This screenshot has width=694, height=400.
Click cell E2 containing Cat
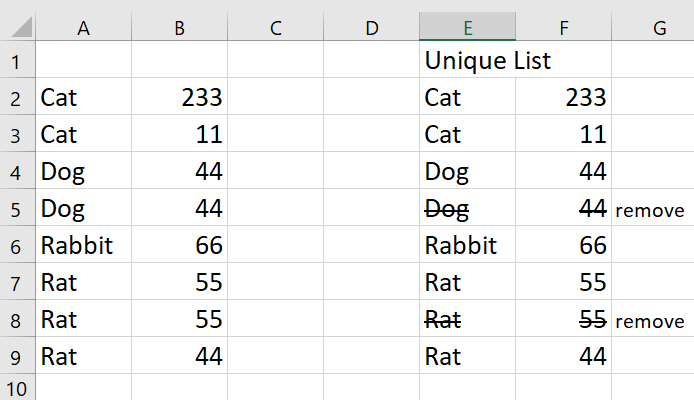point(468,96)
